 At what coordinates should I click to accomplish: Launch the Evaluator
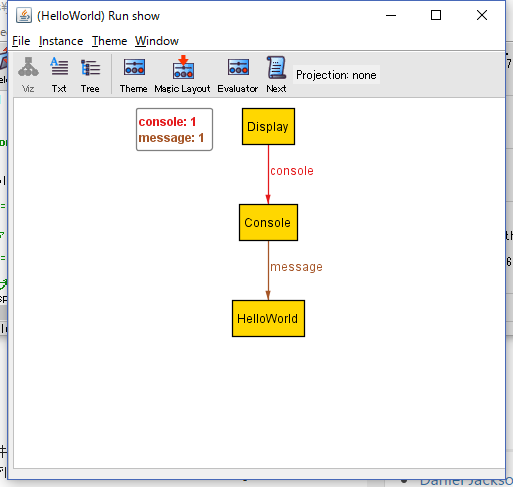pos(238,75)
